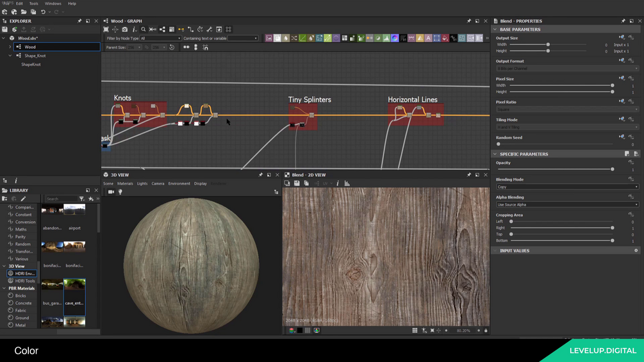Click the camera snapshot icon in graph toolbar
This screenshot has height=362, width=644.
(x=125, y=29)
